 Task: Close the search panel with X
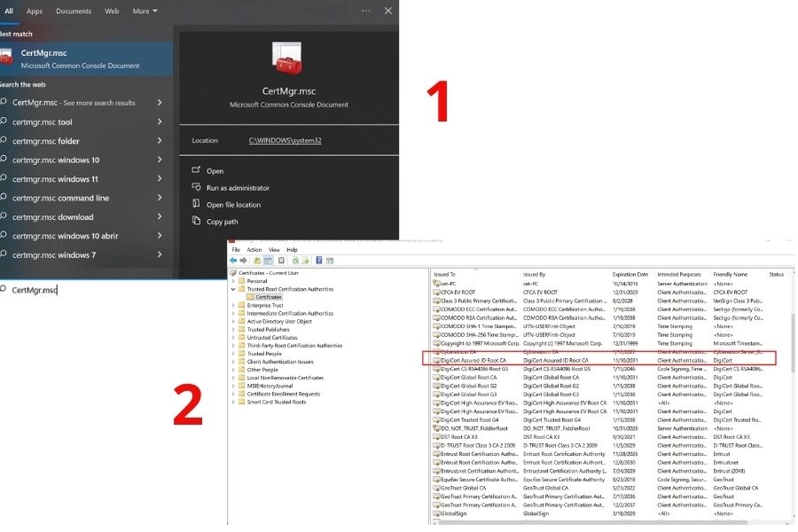click(x=387, y=10)
